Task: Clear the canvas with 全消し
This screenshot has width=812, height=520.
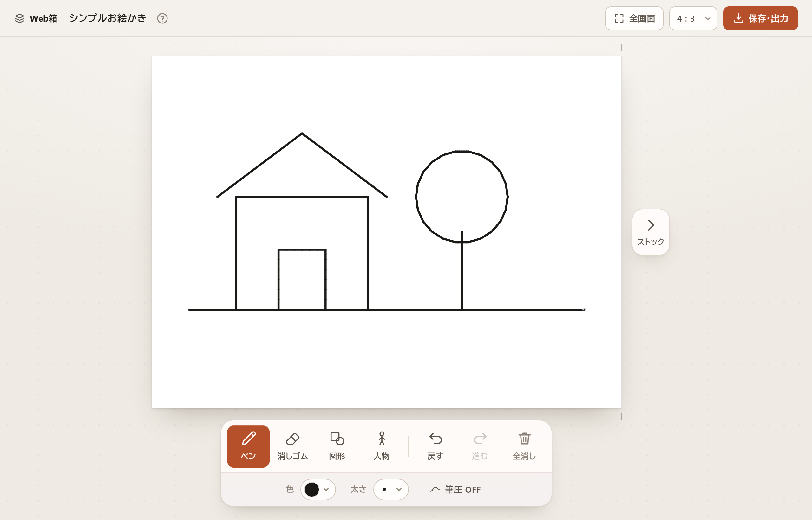Action: coord(524,446)
